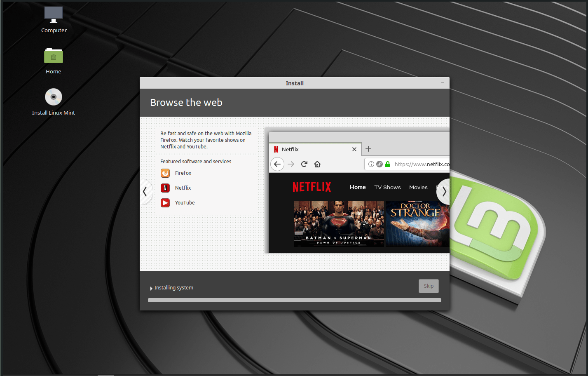Click the installation progress bar
The image size is (588, 376).
[x=294, y=300]
